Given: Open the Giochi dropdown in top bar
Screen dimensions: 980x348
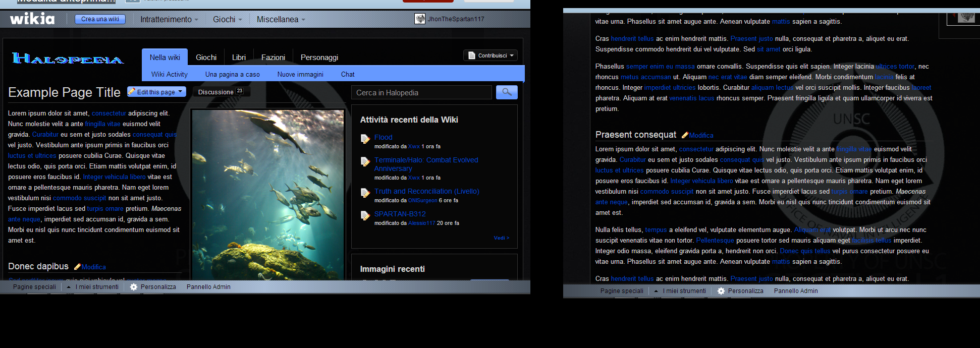Looking at the screenshot, I should 228,19.
